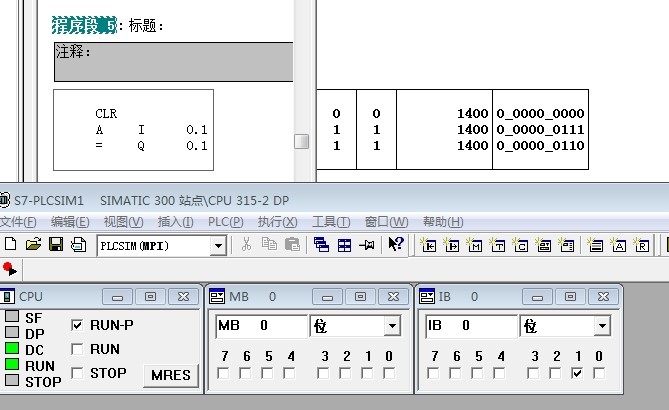This screenshot has width=669, height=410.
Task: Click the Paste clipboard icon
Action: point(292,244)
